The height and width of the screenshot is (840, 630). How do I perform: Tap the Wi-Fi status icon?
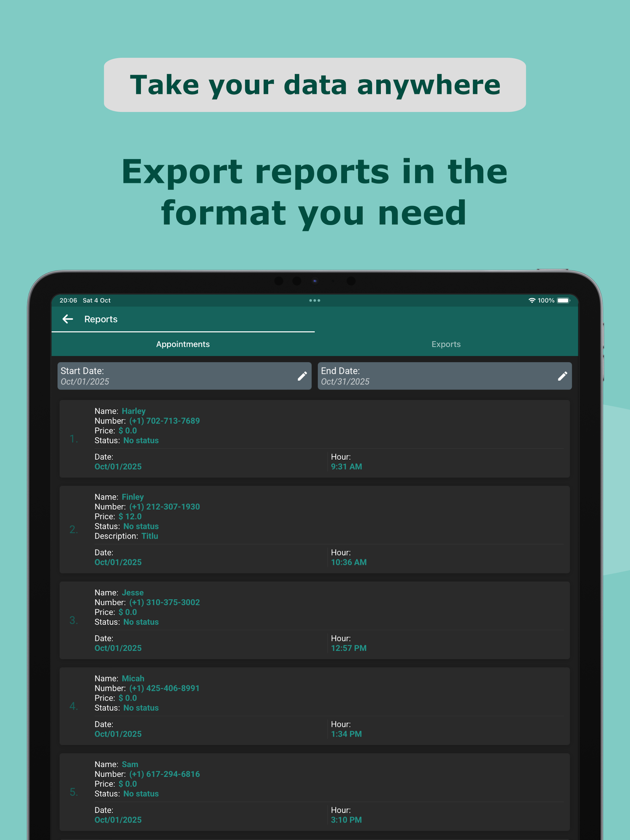(532, 300)
